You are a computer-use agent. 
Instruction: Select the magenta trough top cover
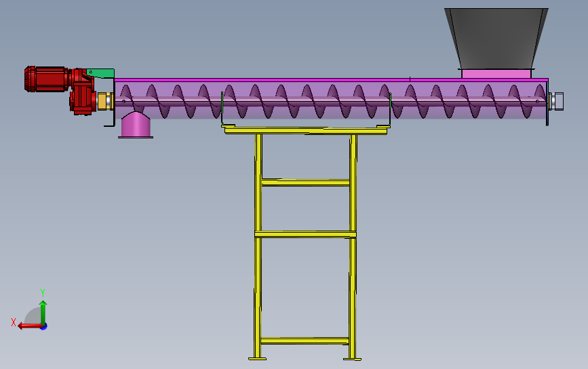point(331,80)
